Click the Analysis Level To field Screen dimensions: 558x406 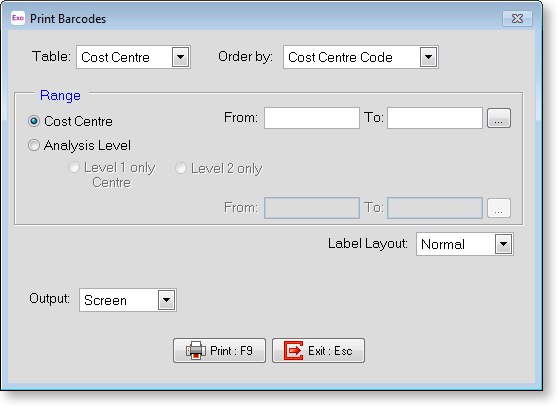tap(435, 208)
